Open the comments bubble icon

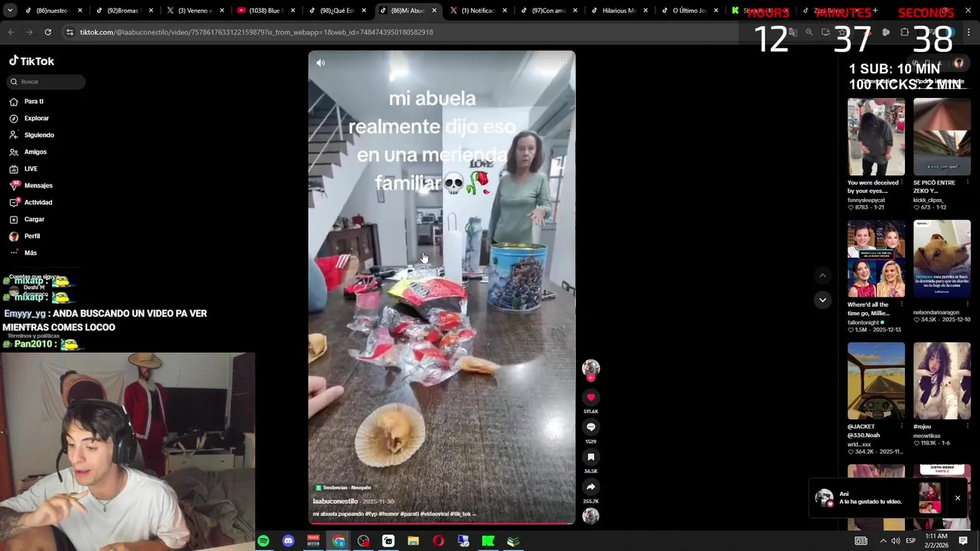[x=590, y=427]
